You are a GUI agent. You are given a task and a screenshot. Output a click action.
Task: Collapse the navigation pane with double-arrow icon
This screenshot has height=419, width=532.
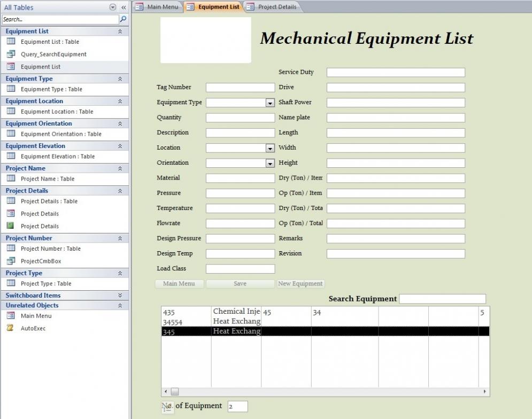124,7
